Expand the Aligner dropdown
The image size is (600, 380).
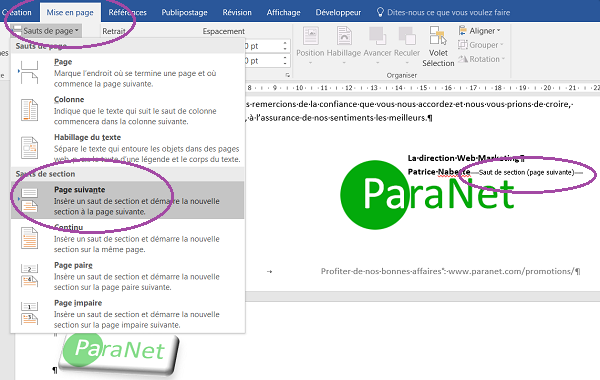[x=480, y=31]
